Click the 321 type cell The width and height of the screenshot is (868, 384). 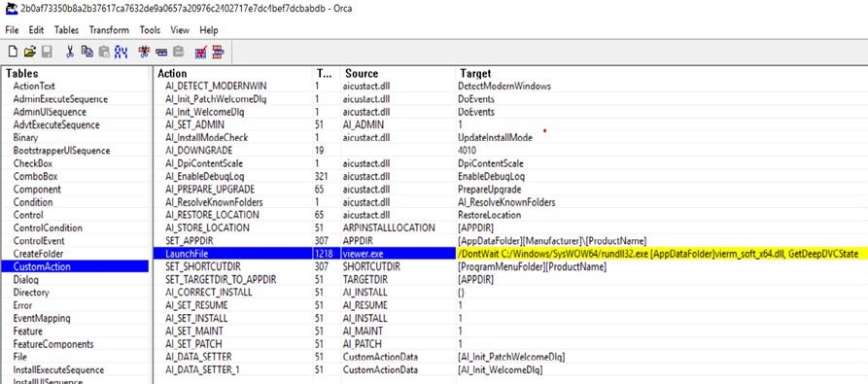click(x=322, y=177)
